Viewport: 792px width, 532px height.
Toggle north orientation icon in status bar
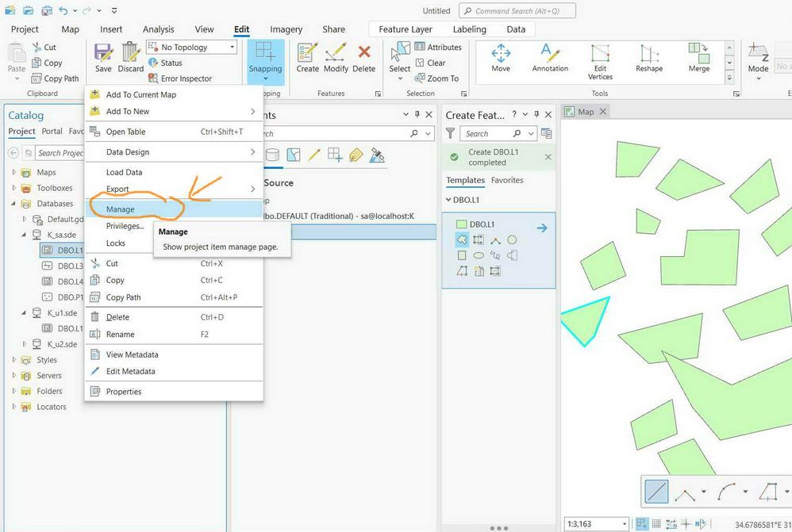pyautogui.click(x=701, y=523)
